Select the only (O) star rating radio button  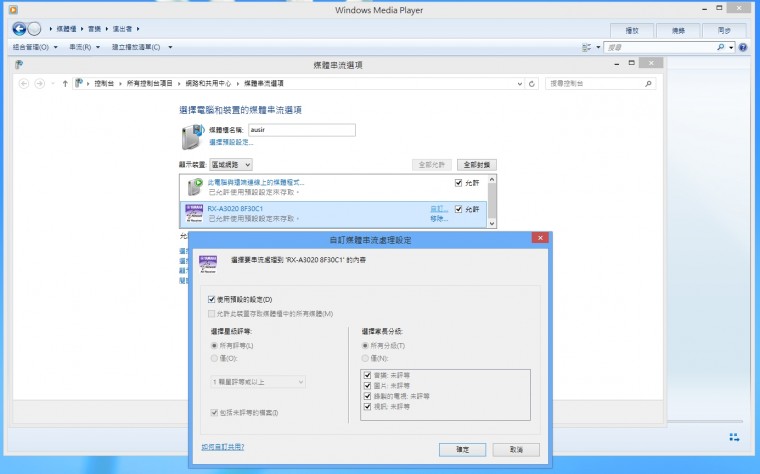coord(214,358)
